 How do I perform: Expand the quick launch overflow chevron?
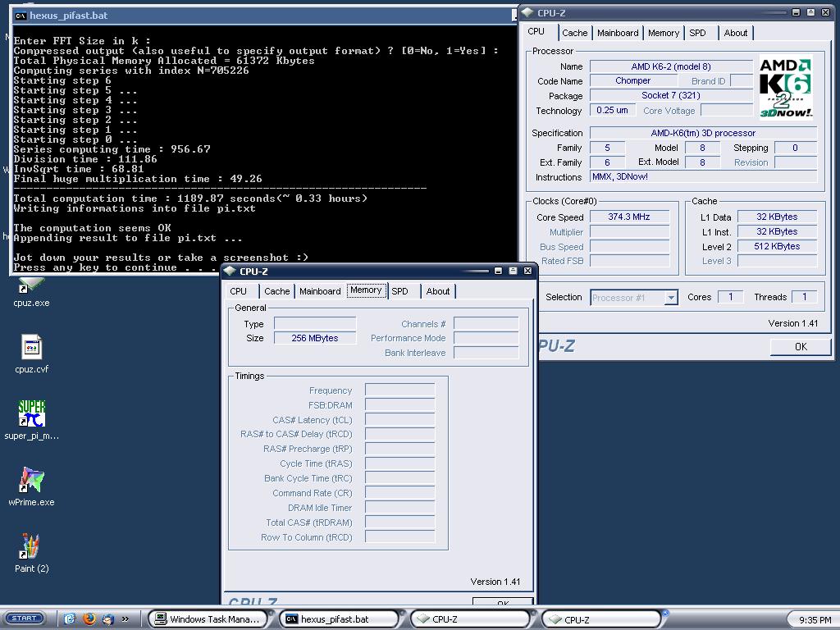coord(126,619)
